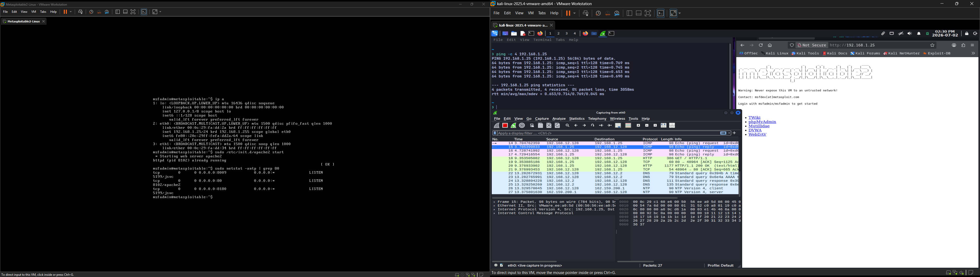
Task: Expand Internet Control Message Protocol tree row
Action: click(x=495, y=213)
